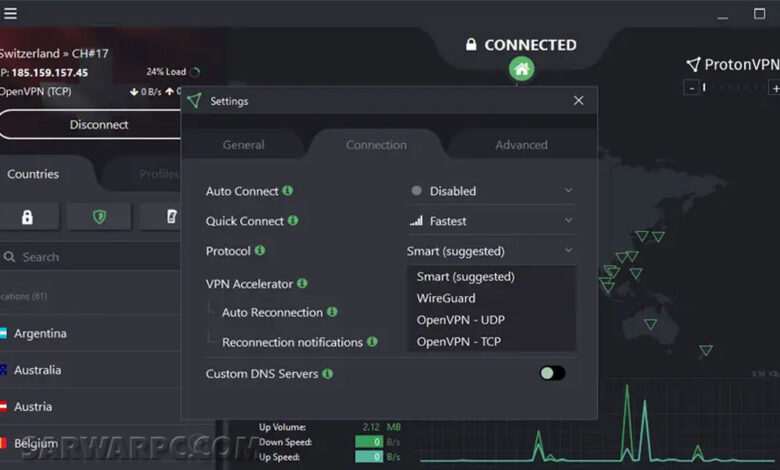Screen dimensions: 780x470
Task: Open the Quick Connect Fastest dropdown
Action: 491,220
